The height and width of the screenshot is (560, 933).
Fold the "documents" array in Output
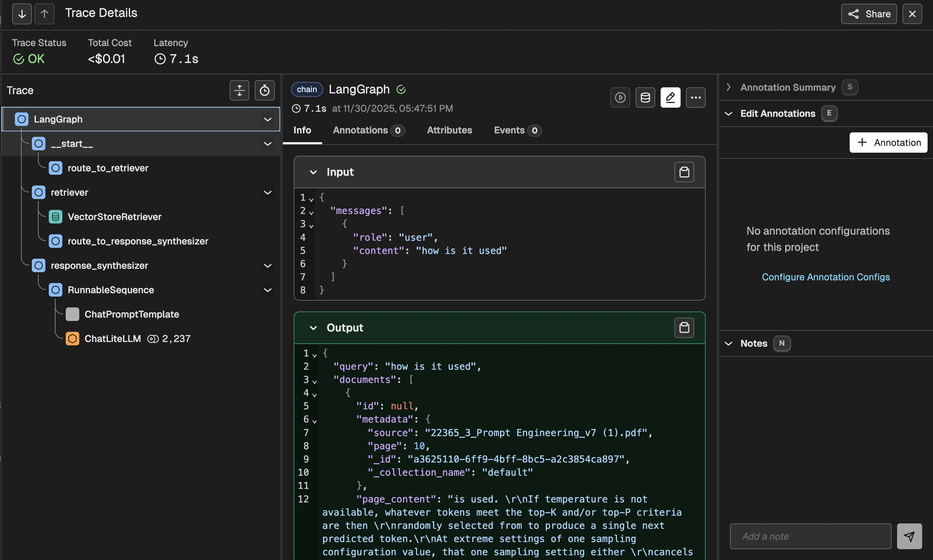pos(314,381)
